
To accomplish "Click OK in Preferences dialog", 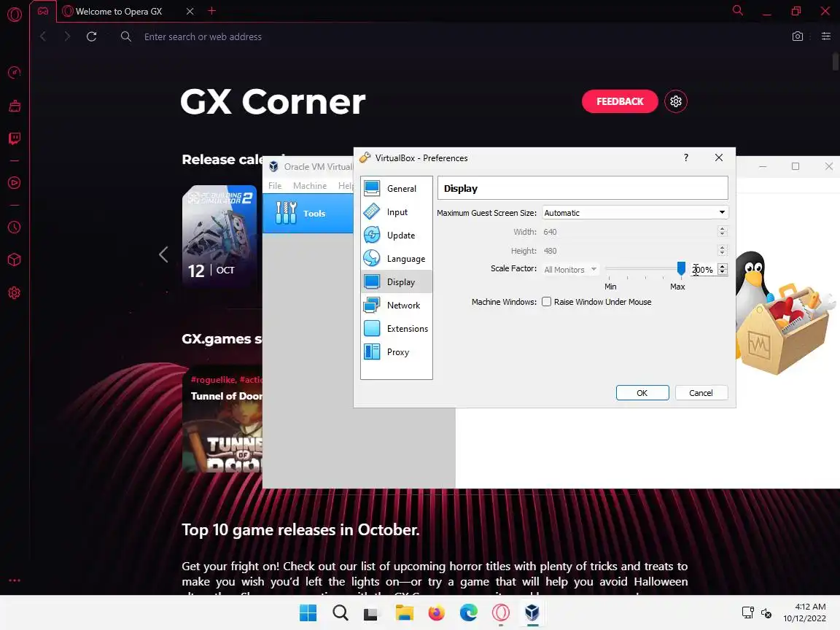I will [642, 393].
